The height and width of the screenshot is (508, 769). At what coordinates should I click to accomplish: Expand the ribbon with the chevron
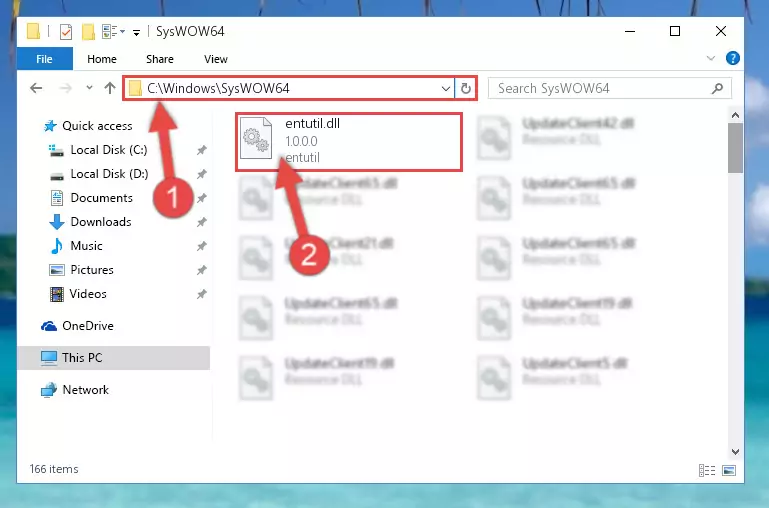click(711, 58)
